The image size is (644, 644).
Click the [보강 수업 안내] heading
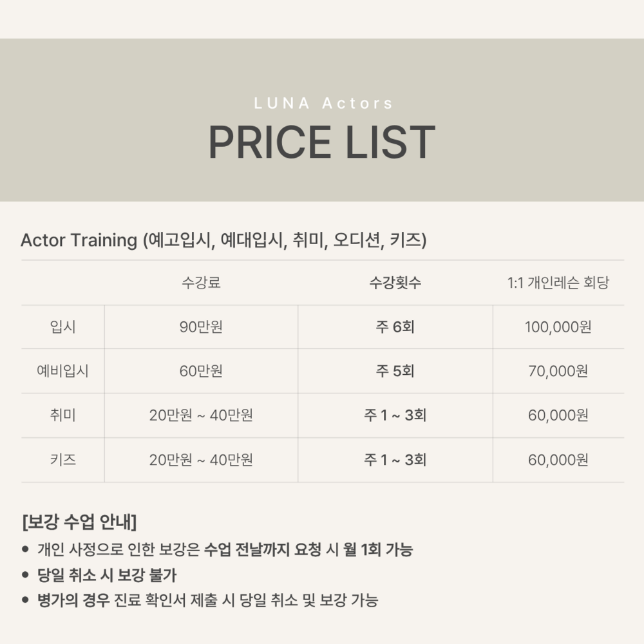[79, 522]
